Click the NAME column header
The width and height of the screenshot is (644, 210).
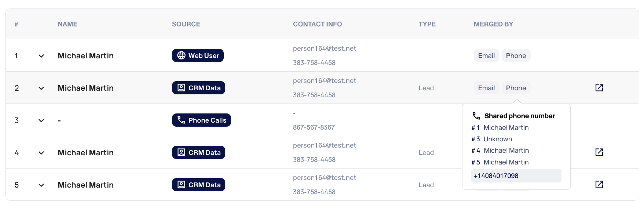pos(67,24)
